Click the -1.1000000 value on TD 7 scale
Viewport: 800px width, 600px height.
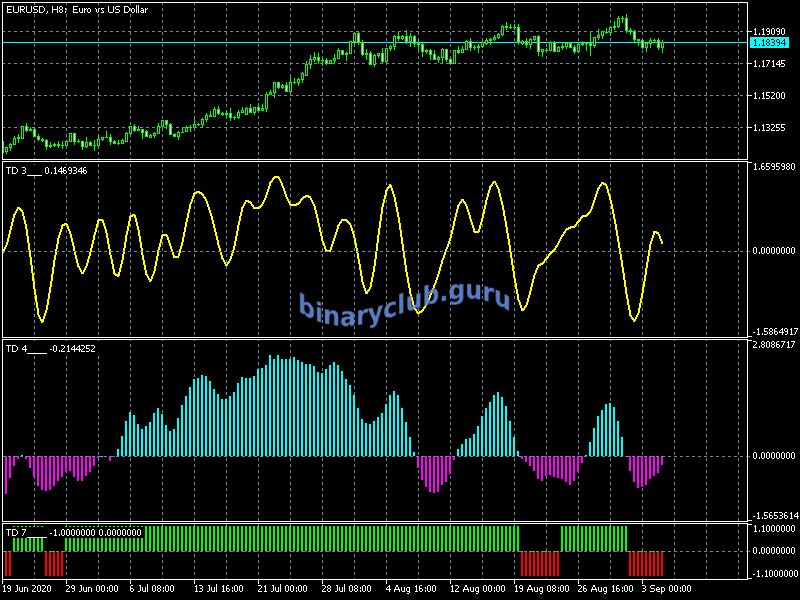774,573
